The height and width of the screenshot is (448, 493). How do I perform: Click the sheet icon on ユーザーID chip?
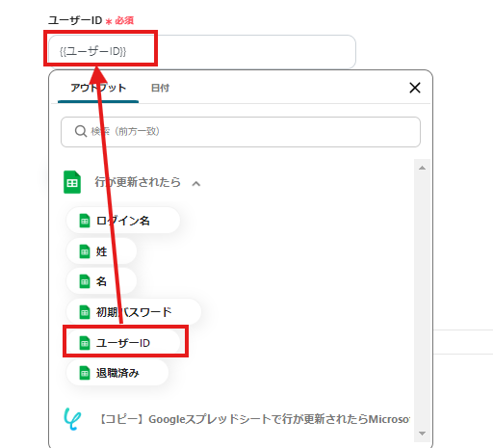pos(85,342)
